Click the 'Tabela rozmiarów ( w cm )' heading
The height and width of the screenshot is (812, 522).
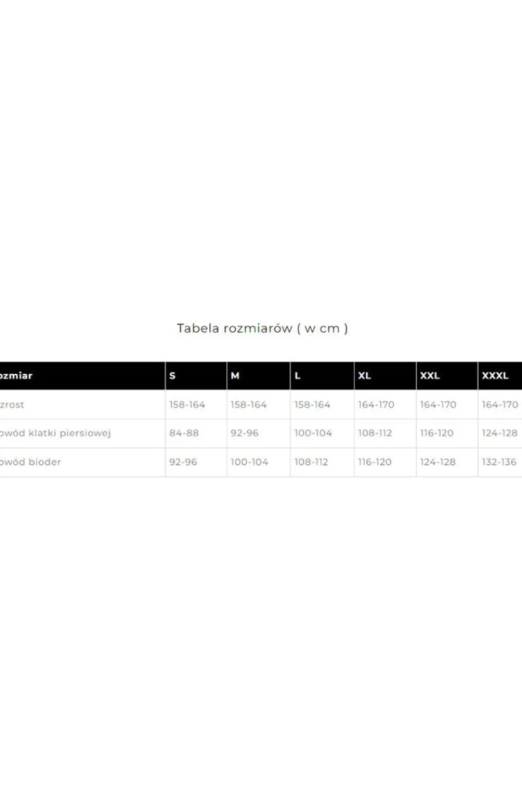pyautogui.click(x=262, y=328)
